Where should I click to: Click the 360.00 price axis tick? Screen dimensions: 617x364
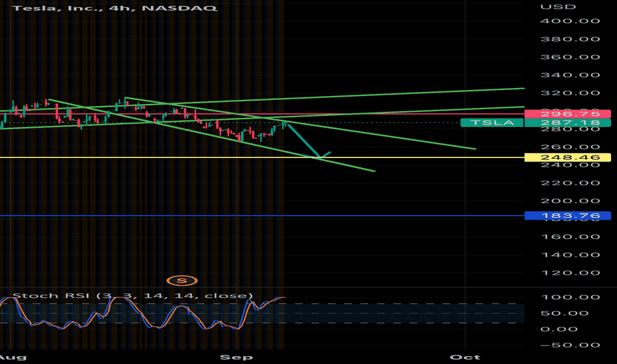tap(570, 57)
